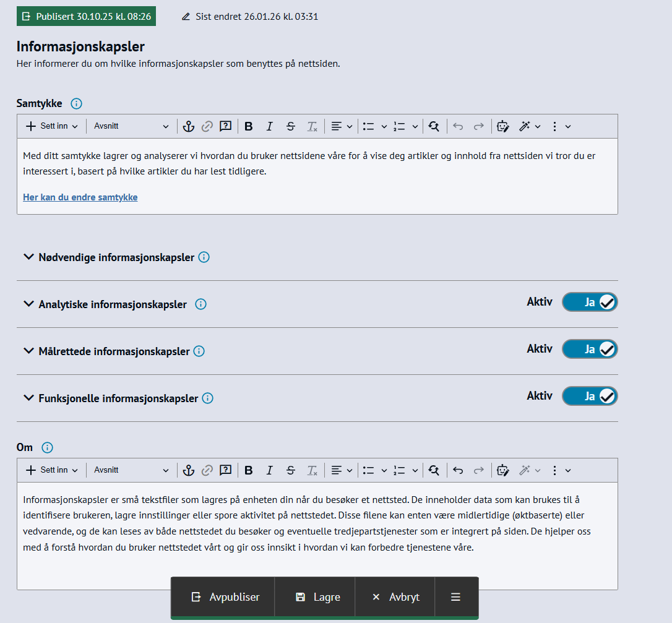
Task: Click the anchor icon in Samtykke toolbar
Action: (189, 126)
